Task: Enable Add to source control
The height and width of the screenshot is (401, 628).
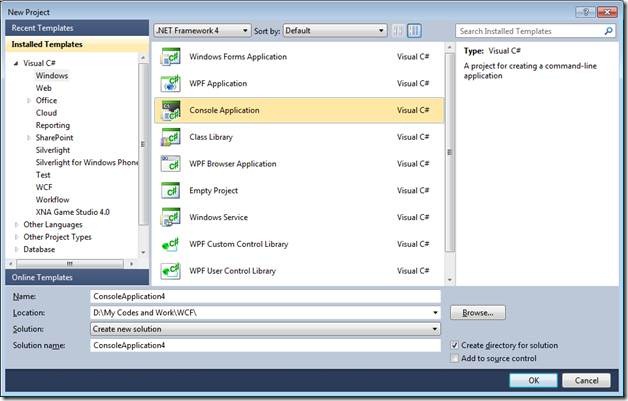Action: 456,358
